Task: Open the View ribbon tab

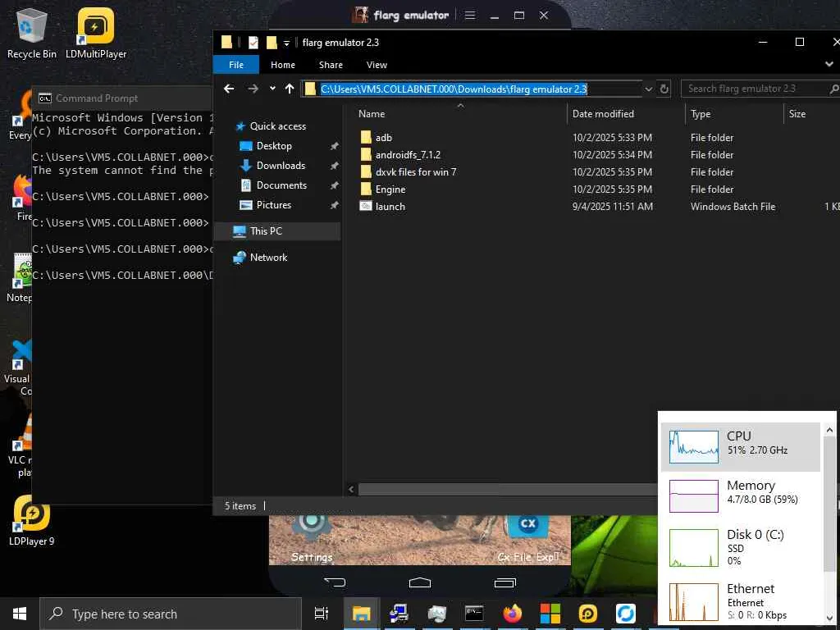Action: pyautogui.click(x=377, y=65)
